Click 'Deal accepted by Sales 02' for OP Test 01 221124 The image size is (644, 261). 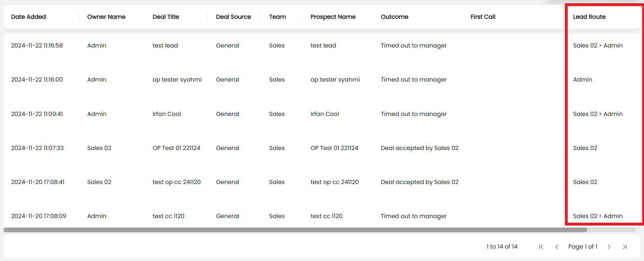(419, 148)
